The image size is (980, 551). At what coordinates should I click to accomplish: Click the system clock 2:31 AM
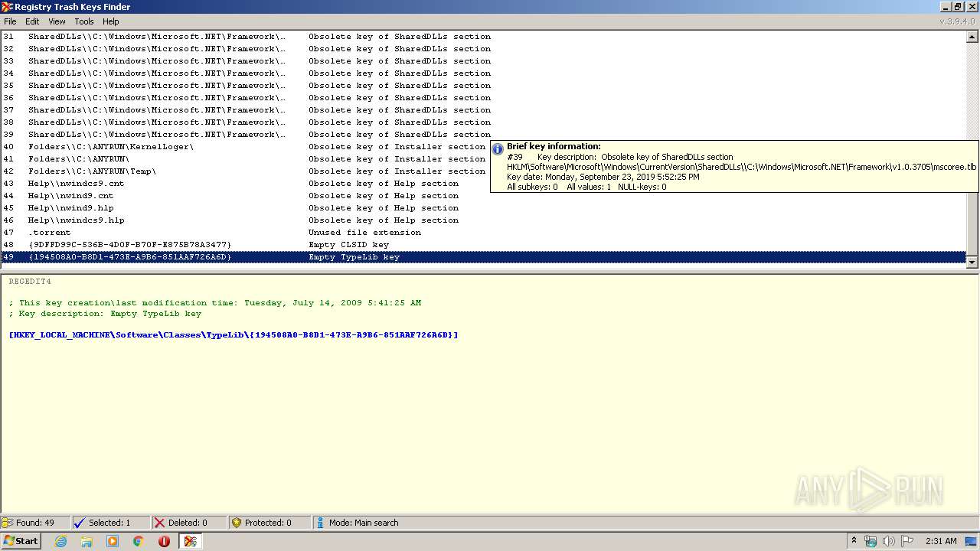(x=941, y=541)
